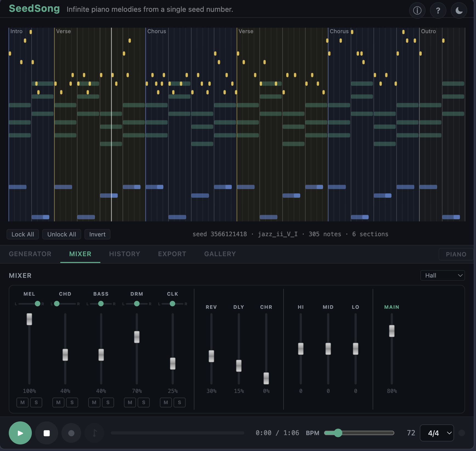Click the status indicator dot beside 4/4
The image size is (476, 451).
462,433
